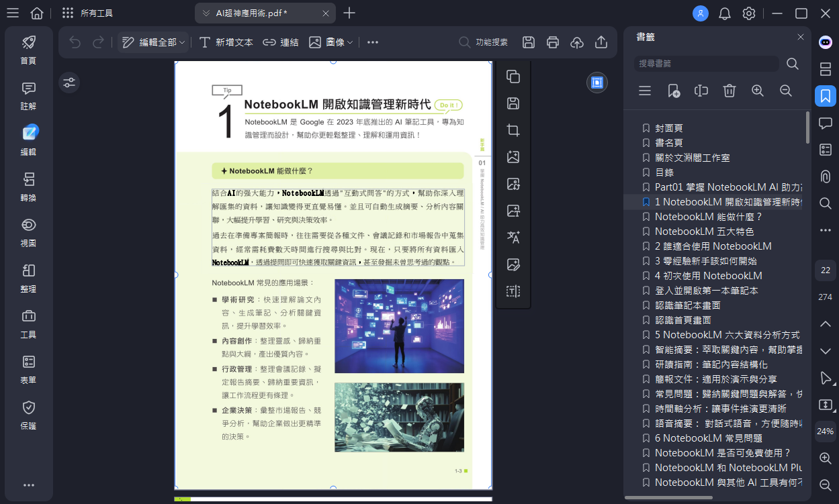Click the 功能搜索 feature search field
Viewport: 839px width, 504px height.
tap(484, 42)
